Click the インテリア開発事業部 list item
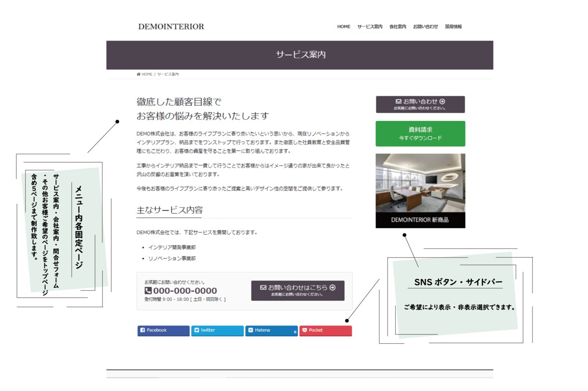 coord(172,247)
